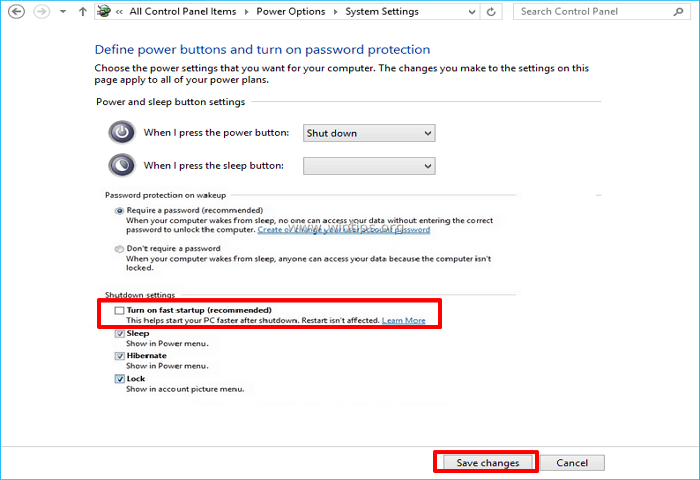Image resolution: width=700 pixels, height=480 pixels.
Task: Toggle the Lock checkbox
Action: [119, 379]
